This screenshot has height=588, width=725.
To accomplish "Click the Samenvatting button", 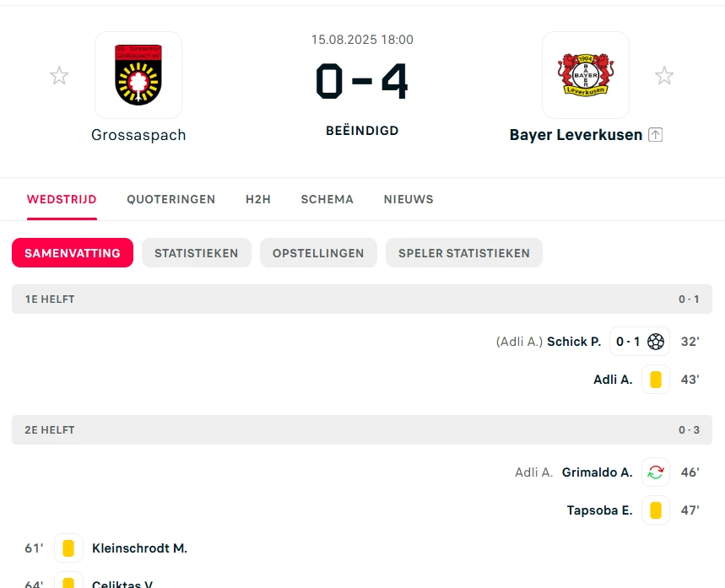I will point(73,253).
